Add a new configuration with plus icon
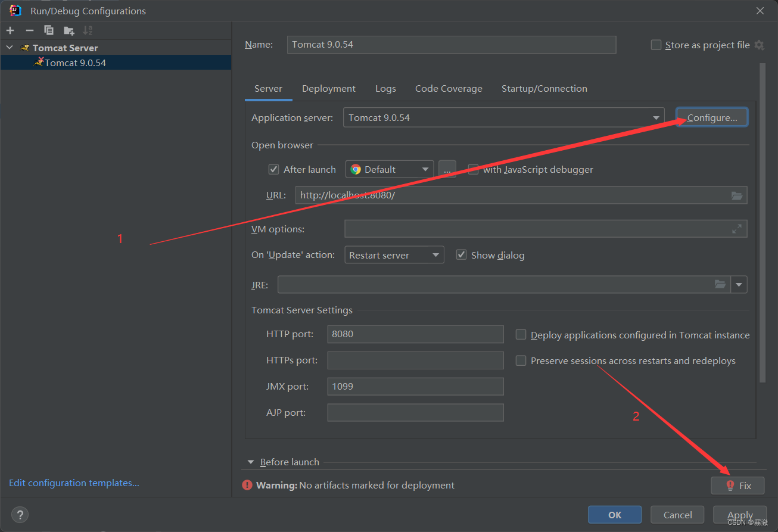 tap(10, 30)
